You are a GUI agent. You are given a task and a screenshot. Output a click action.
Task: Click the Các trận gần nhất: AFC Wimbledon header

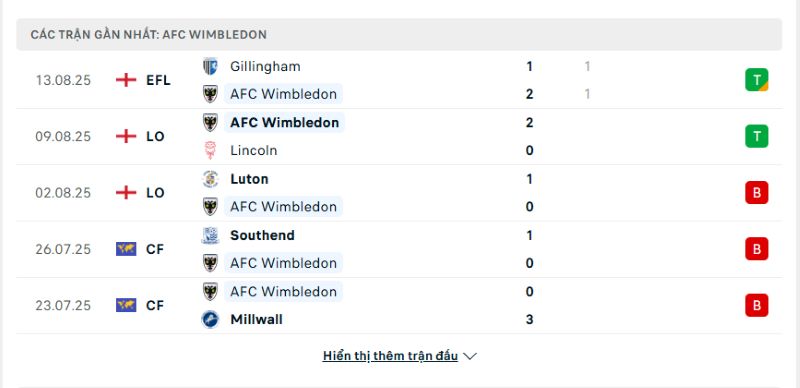click(x=399, y=35)
